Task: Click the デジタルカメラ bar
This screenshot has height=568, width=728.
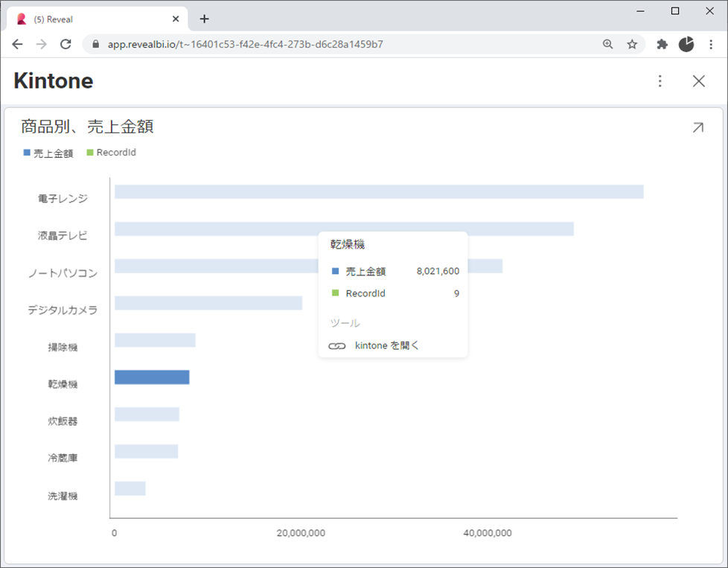Action: pyautogui.click(x=208, y=303)
